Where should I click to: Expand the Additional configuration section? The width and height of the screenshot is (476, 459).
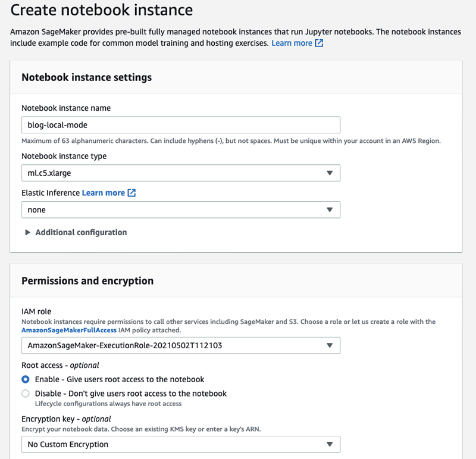pos(81,232)
